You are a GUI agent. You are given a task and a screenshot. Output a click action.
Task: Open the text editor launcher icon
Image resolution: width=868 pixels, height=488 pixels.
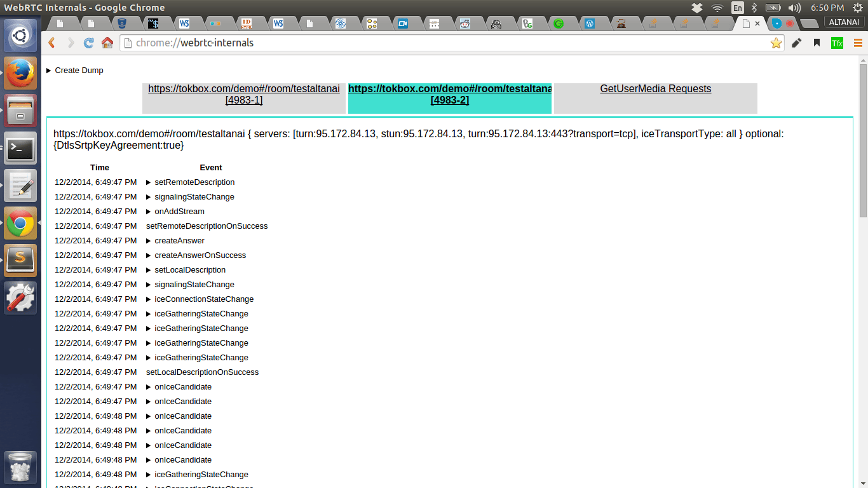(x=21, y=186)
